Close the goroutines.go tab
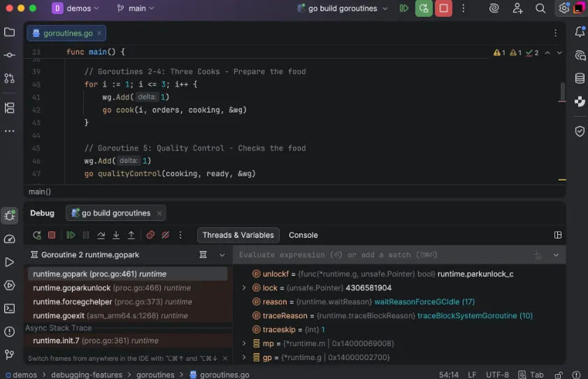 pyautogui.click(x=99, y=34)
